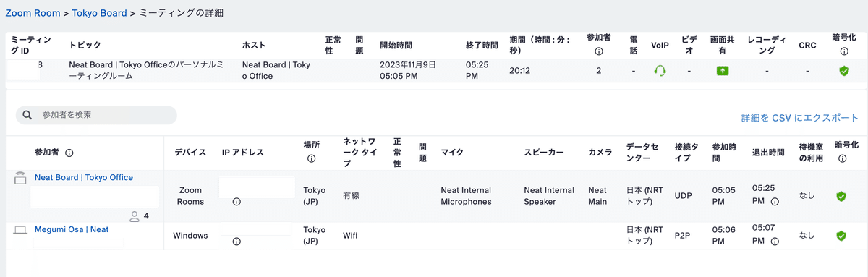Go to Tokyo Board breadcrumb
This screenshot has height=277, width=868.
[99, 14]
